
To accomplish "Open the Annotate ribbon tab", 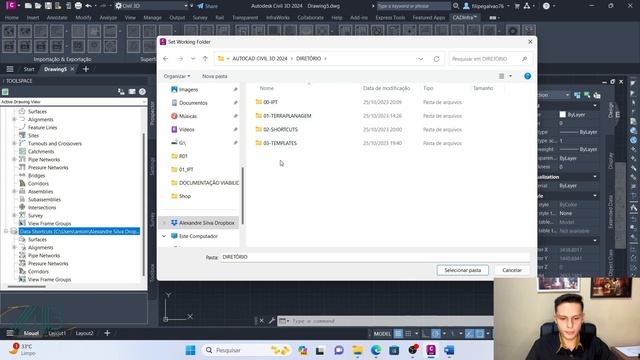I will [57, 18].
